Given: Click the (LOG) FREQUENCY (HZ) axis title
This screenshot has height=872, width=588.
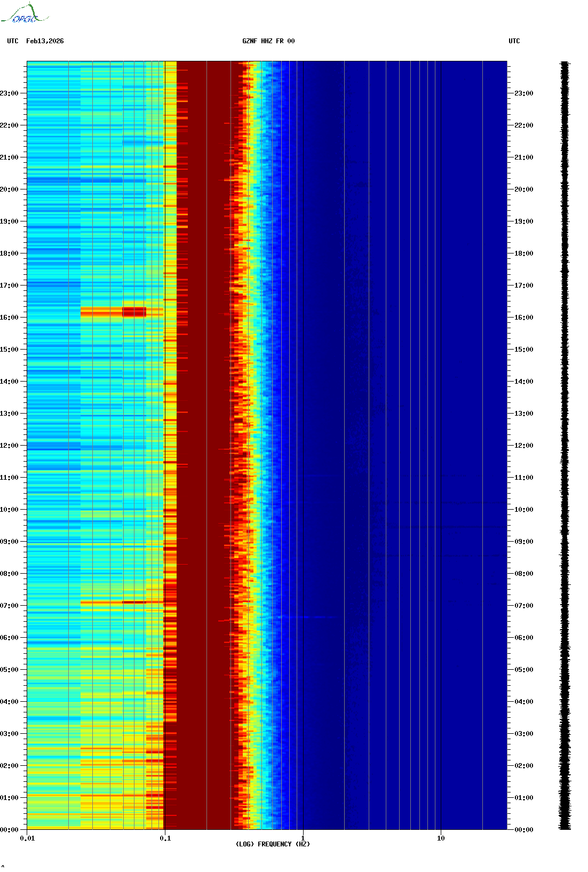Looking at the screenshot, I should pyautogui.click(x=273, y=844).
